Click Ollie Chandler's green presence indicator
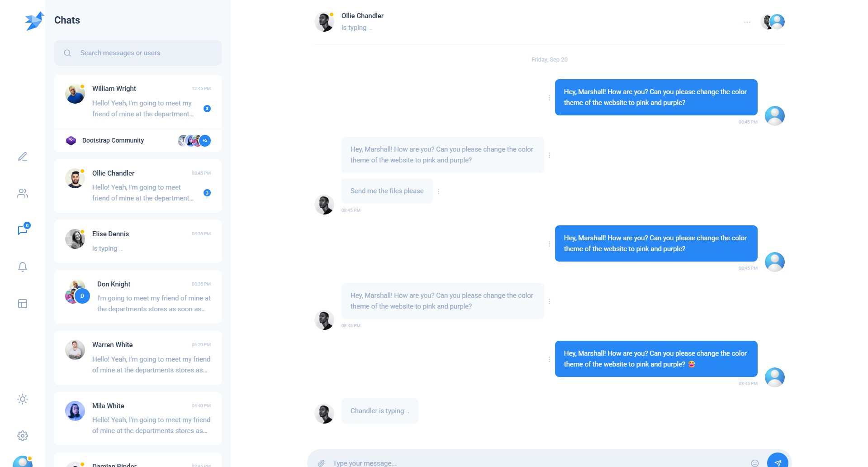Image resolution: width=868 pixels, height=467 pixels. click(x=83, y=170)
